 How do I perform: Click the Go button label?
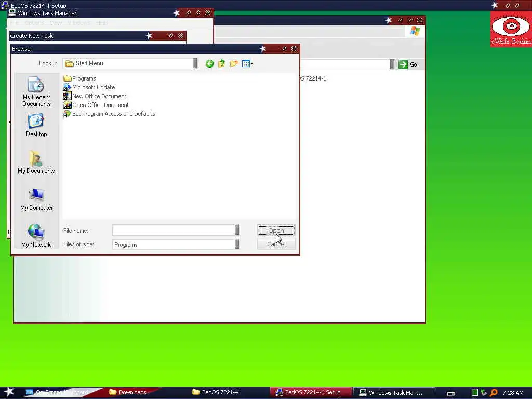[413, 64]
